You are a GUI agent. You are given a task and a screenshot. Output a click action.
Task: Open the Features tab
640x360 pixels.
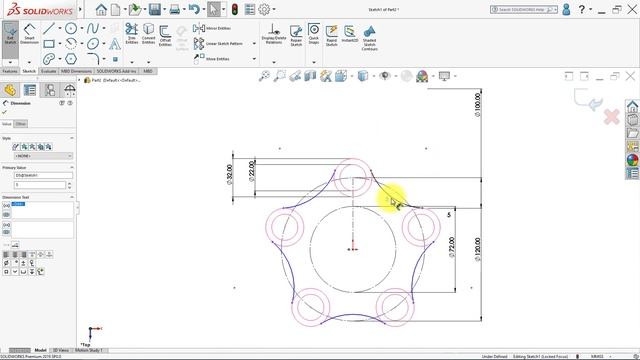coord(10,71)
